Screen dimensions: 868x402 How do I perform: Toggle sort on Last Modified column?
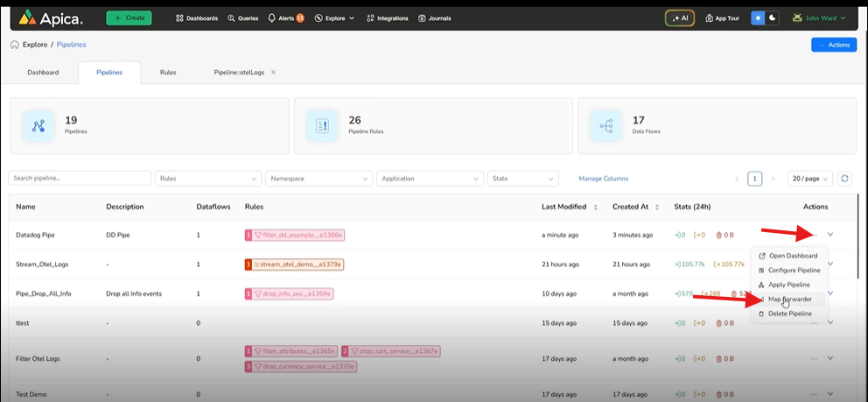[596, 207]
